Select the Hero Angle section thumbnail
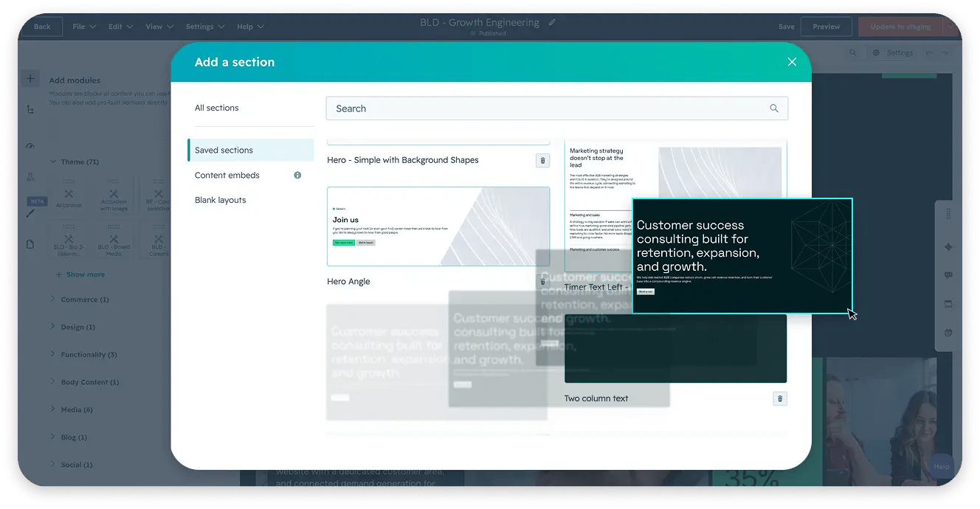Image resolution: width=980 pixels, height=509 pixels. (x=438, y=226)
